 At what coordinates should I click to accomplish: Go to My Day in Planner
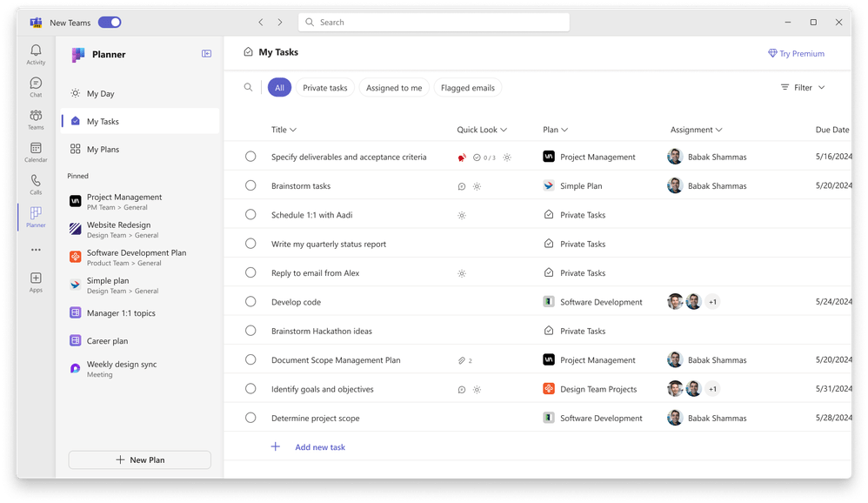pyautogui.click(x=100, y=94)
